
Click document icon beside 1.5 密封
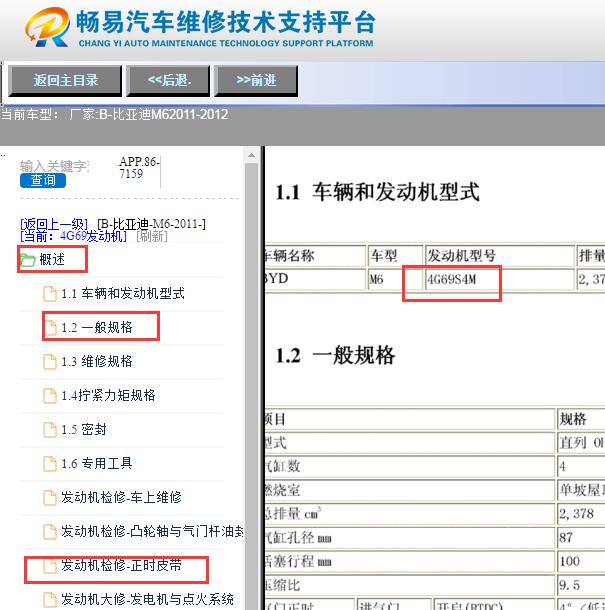coord(49,429)
